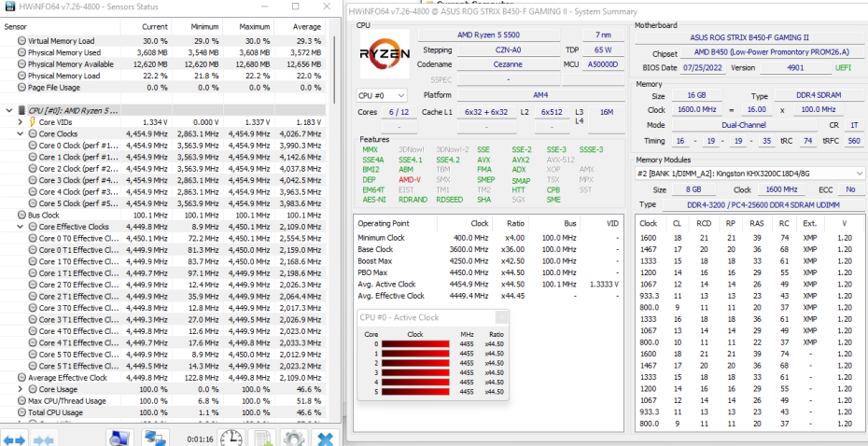This screenshot has height=446, width=868.
Task: Click the Codename Cezanne field
Action: click(508, 64)
